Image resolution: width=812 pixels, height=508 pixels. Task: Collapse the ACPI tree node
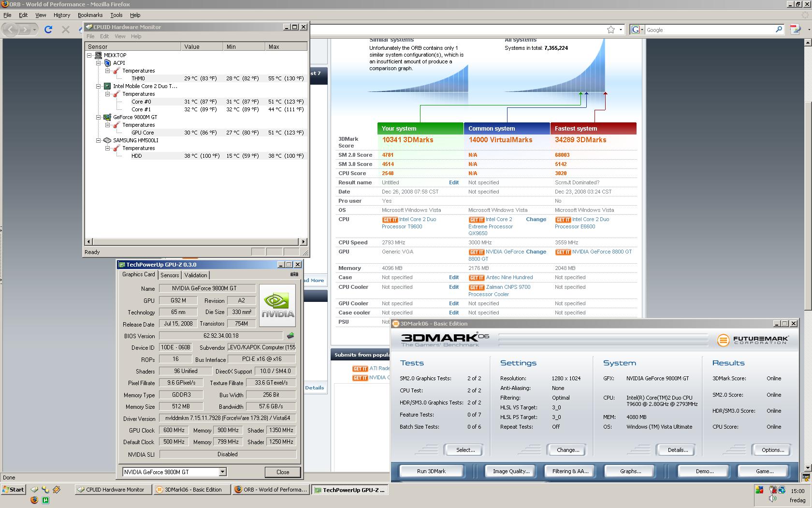coord(99,63)
